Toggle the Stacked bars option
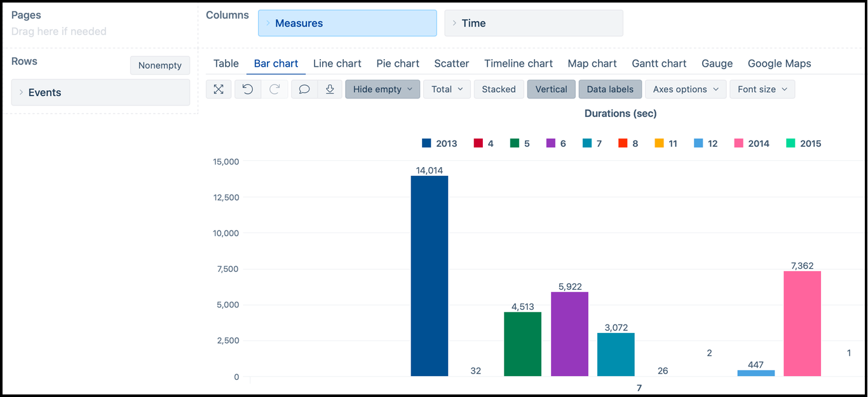 (x=499, y=90)
